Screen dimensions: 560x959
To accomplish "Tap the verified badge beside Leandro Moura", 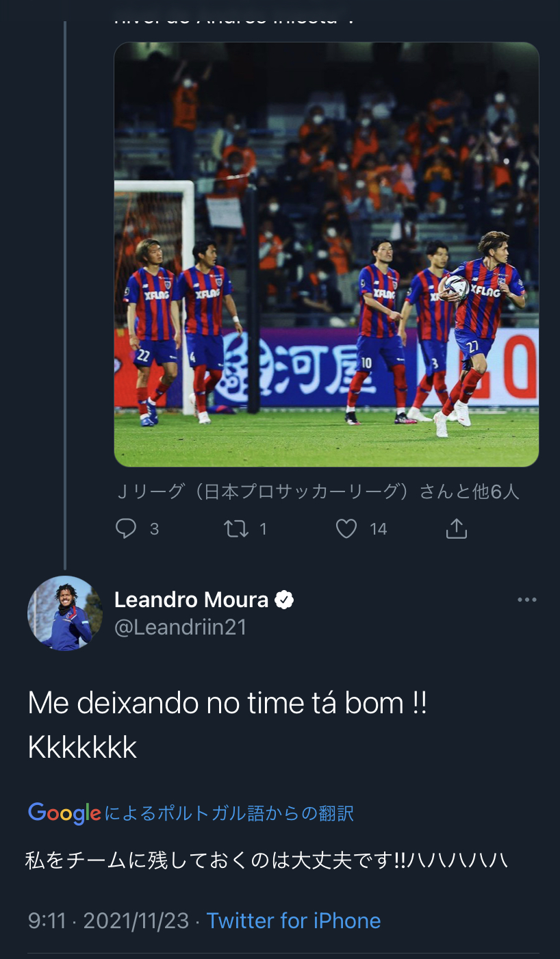I will [x=284, y=600].
